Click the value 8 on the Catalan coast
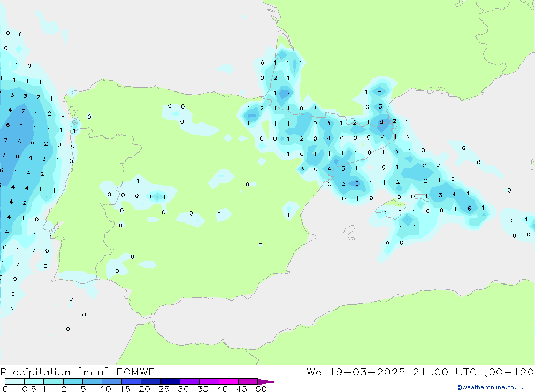 (357, 183)
